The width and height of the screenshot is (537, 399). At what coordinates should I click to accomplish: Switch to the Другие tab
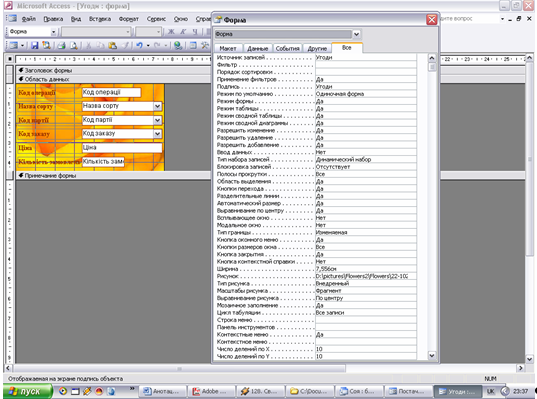(317, 48)
